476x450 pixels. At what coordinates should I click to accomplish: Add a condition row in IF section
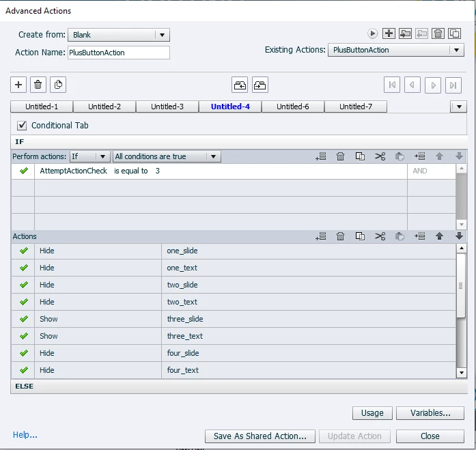pos(320,156)
